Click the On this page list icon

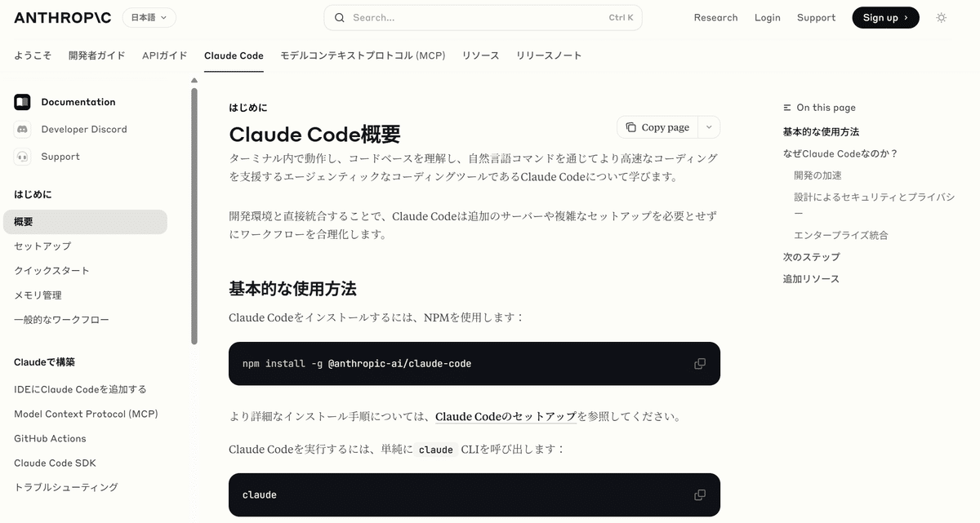(786, 107)
